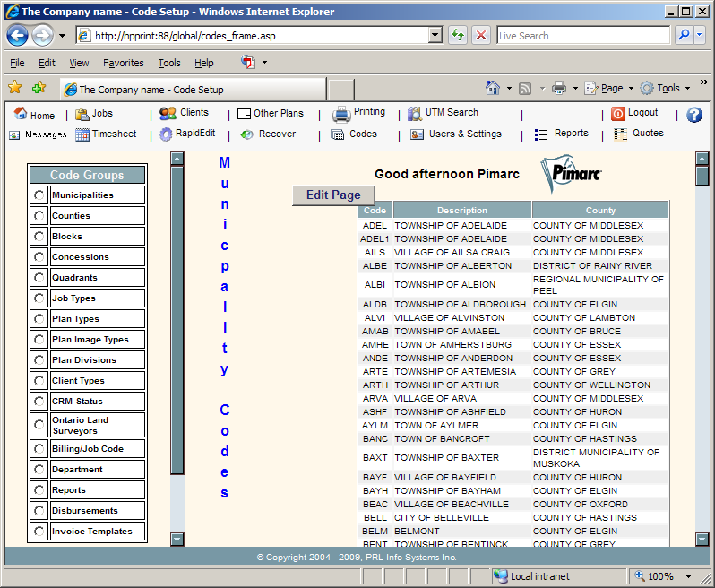
Task: Click the Refresh page icon
Action: tap(457, 35)
